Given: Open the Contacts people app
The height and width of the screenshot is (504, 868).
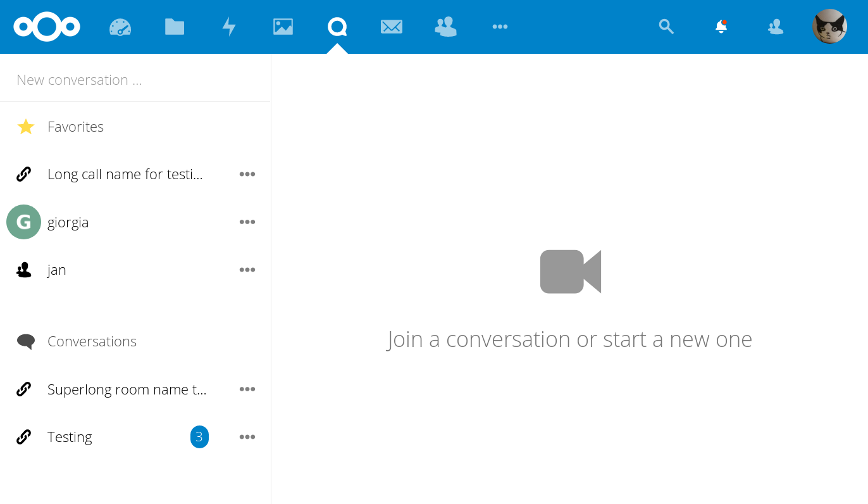Looking at the screenshot, I should pos(446,27).
